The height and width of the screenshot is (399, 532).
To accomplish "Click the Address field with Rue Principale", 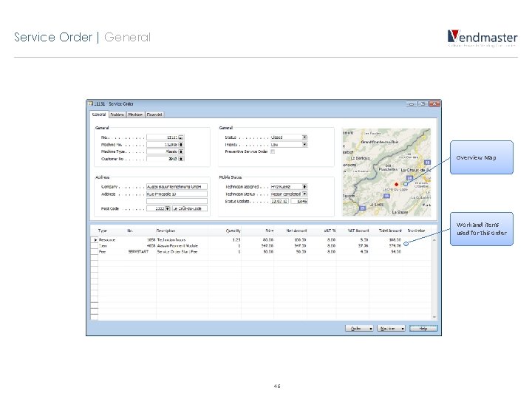I will (x=177, y=194).
